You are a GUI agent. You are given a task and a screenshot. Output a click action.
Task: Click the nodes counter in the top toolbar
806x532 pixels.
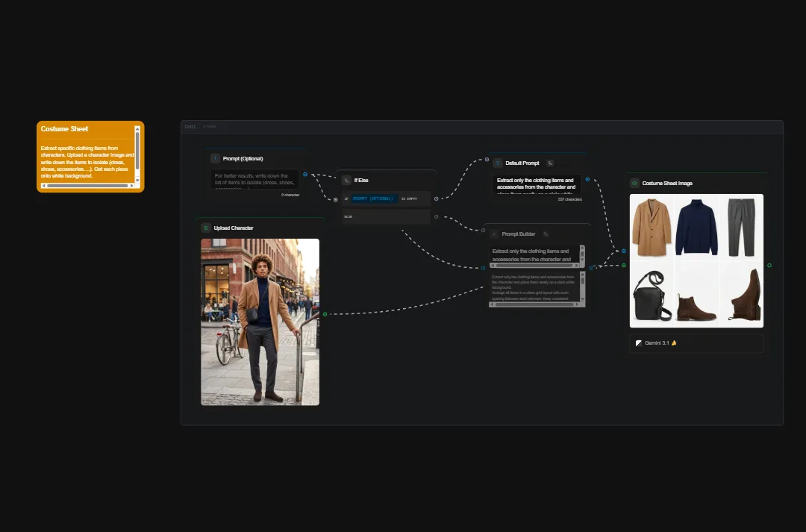[x=210, y=126]
